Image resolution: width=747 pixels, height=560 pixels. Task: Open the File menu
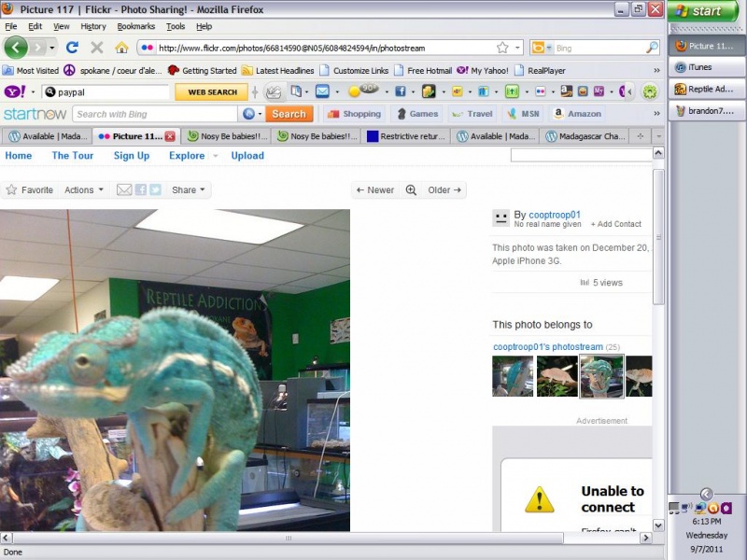coord(11,26)
